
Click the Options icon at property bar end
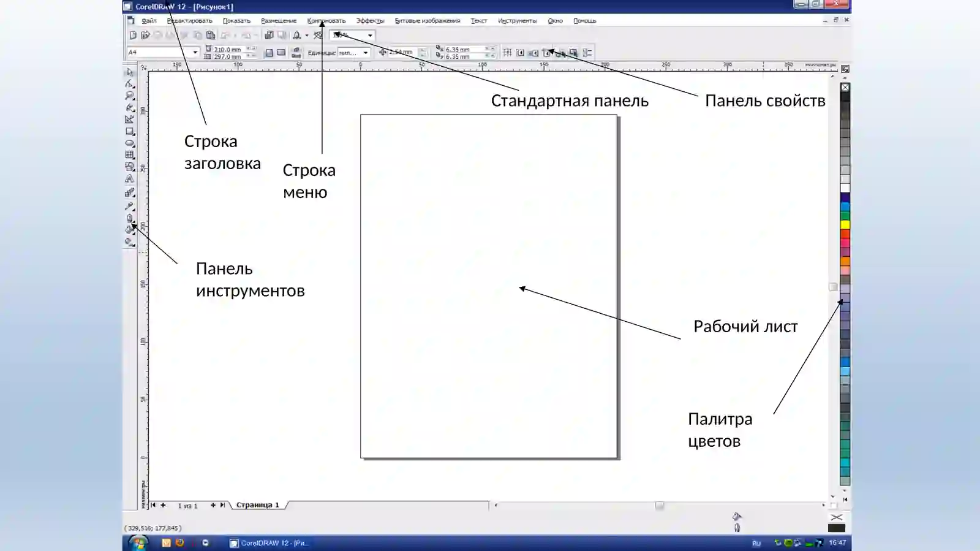(587, 53)
